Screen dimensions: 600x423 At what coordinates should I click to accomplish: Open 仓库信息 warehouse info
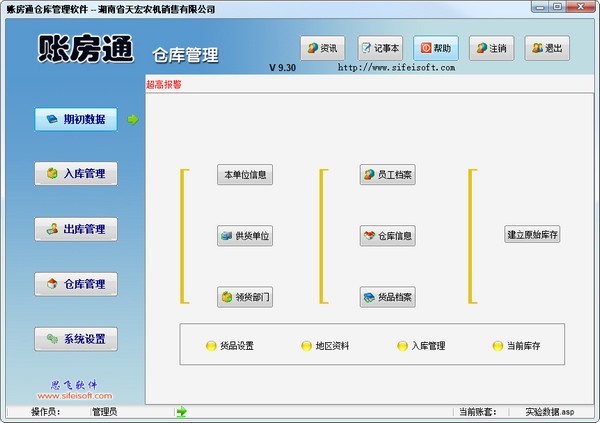pyautogui.click(x=388, y=236)
